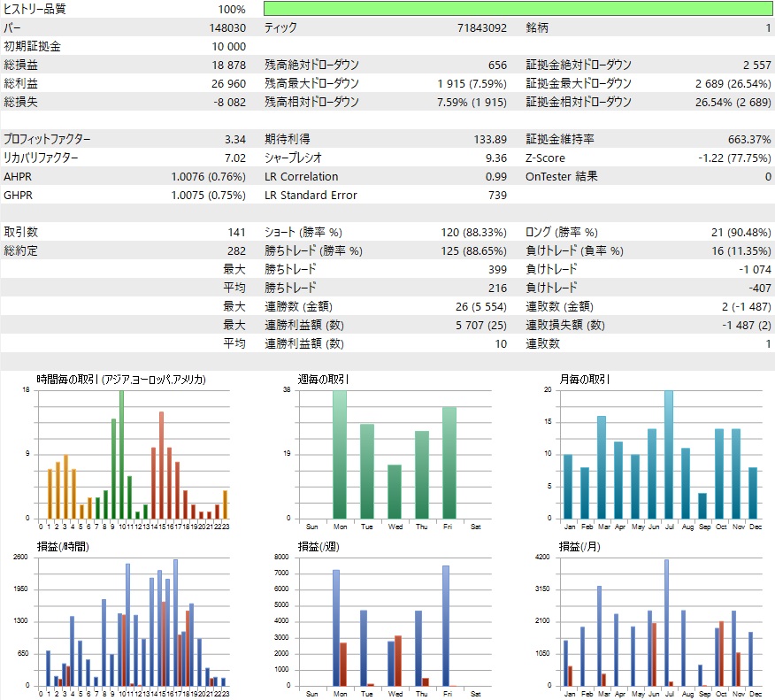Viewport: 775px width, 700px height.
Task: Click the Fri blue bar in 損益(/週) chart
Action: coord(446,625)
